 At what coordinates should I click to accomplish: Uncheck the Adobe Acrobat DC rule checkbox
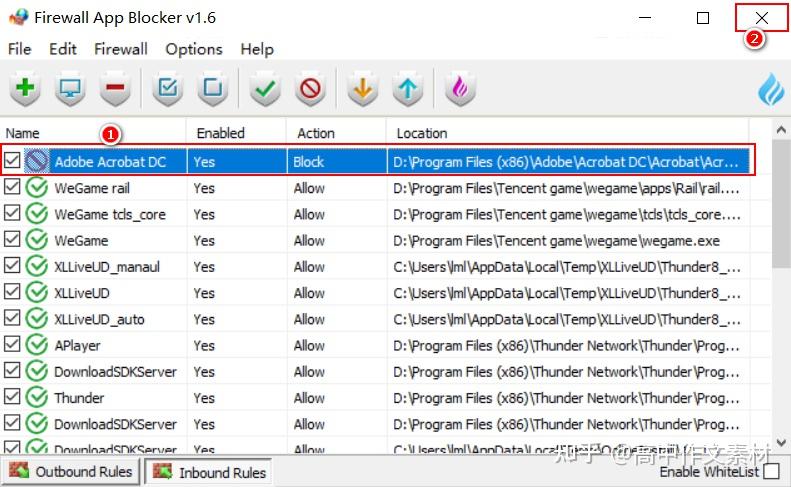pyautogui.click(x=12, y=160)
